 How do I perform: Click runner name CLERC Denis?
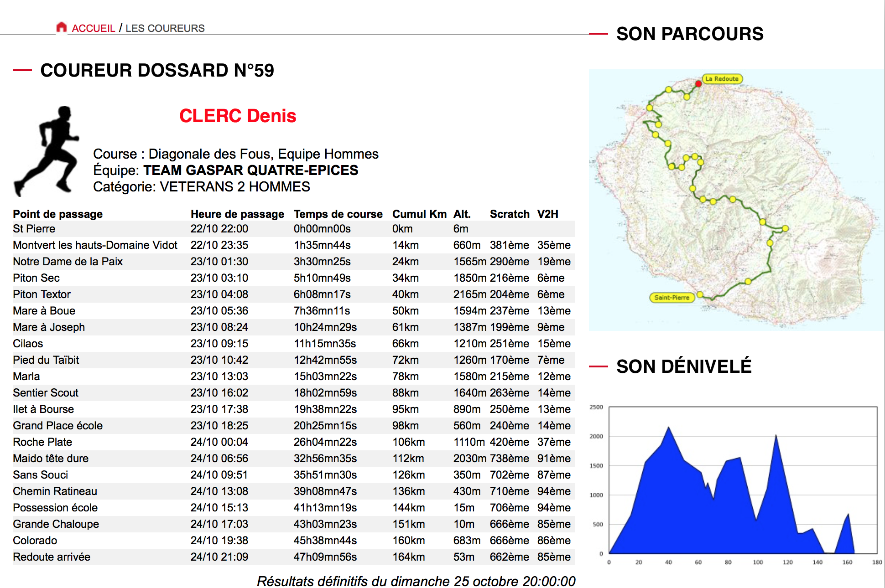pos(238,116)
